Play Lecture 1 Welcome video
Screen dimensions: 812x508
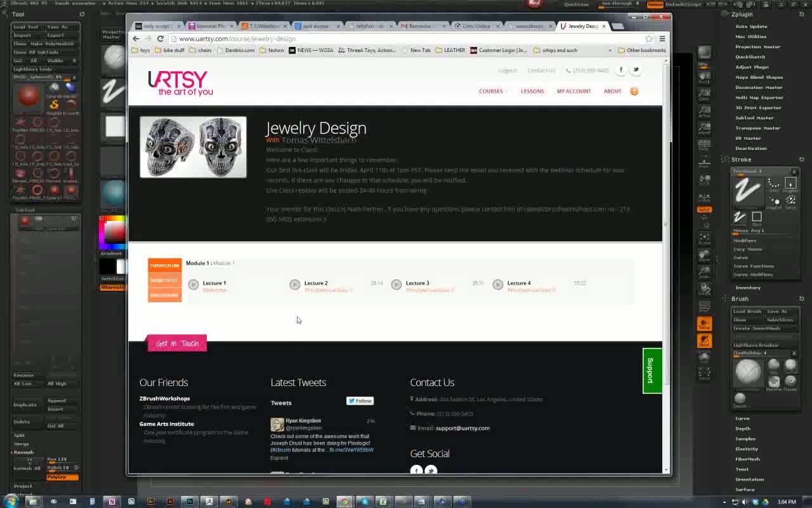tap(193, 284)
